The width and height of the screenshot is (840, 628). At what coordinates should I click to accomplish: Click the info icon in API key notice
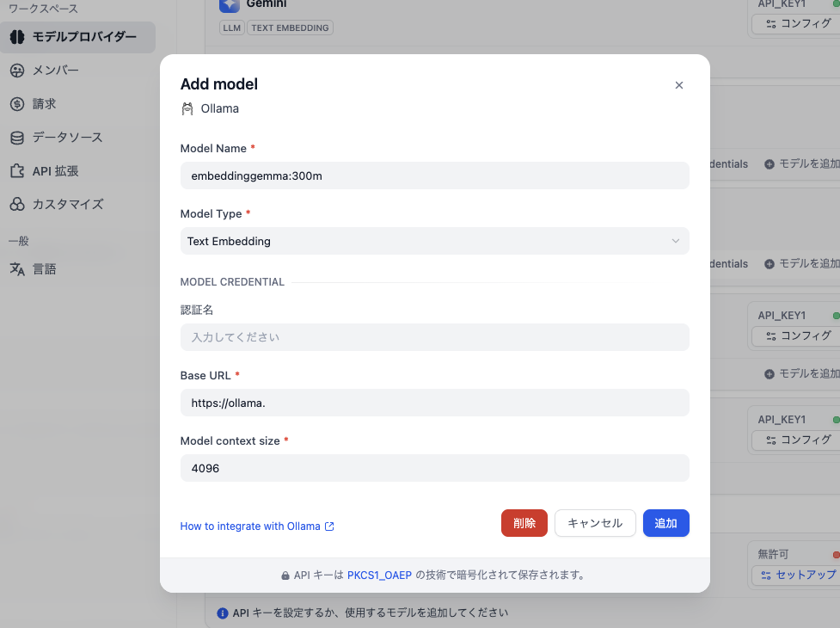[x=223, y=613]
